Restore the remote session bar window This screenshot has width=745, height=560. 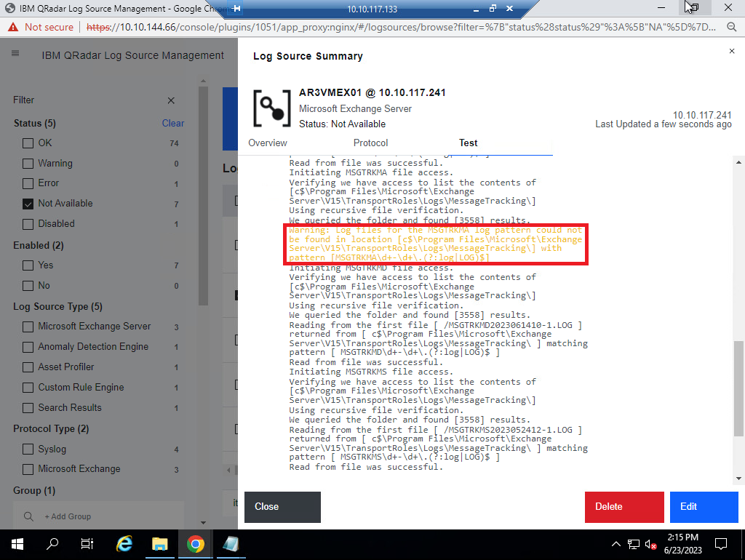click(x=493, y=9)
